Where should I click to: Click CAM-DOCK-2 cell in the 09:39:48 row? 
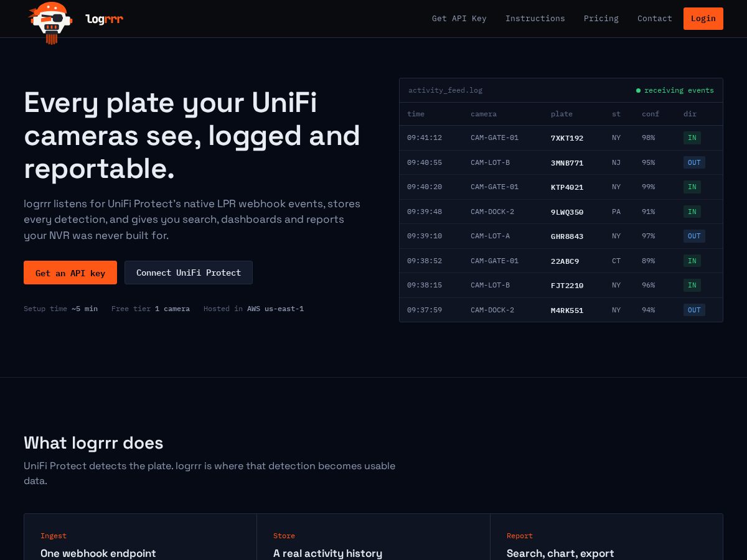point(492,212)
